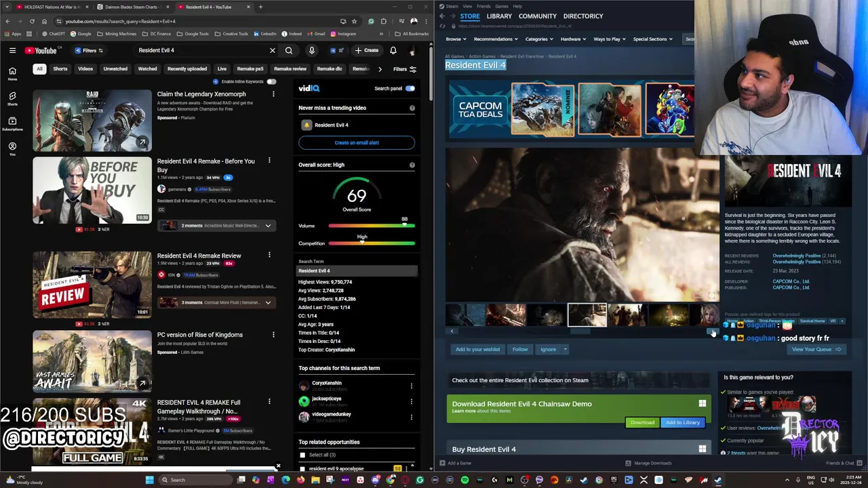Expand 2 moments under Before You Buy
The height and width of the screenshot is (488, 868).
point(268,226)
